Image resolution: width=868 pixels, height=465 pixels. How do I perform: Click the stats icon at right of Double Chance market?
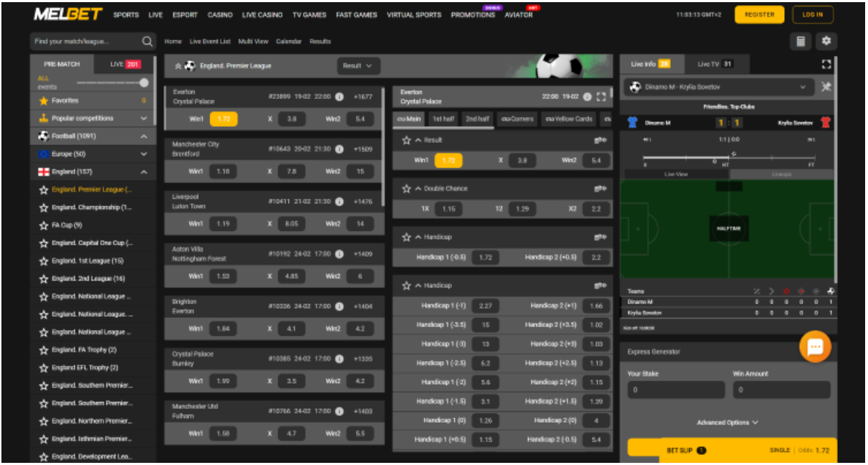[600, 189]
